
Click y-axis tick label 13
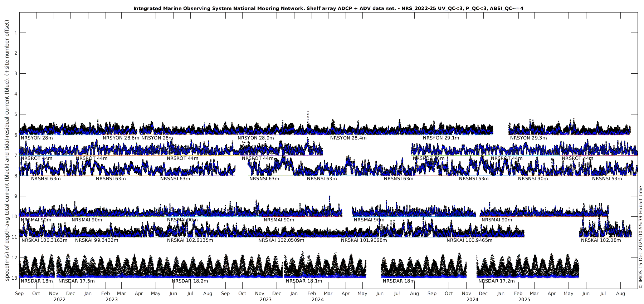coord(14,278)
